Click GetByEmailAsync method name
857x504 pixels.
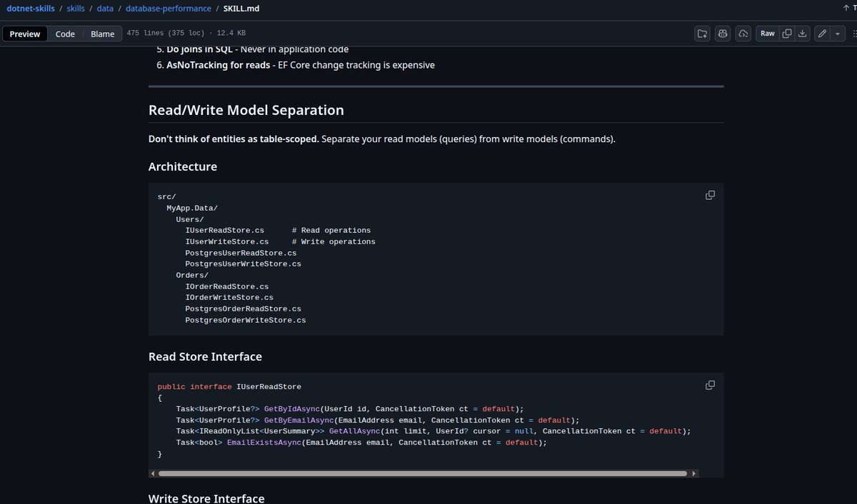(x=299, y=420)
